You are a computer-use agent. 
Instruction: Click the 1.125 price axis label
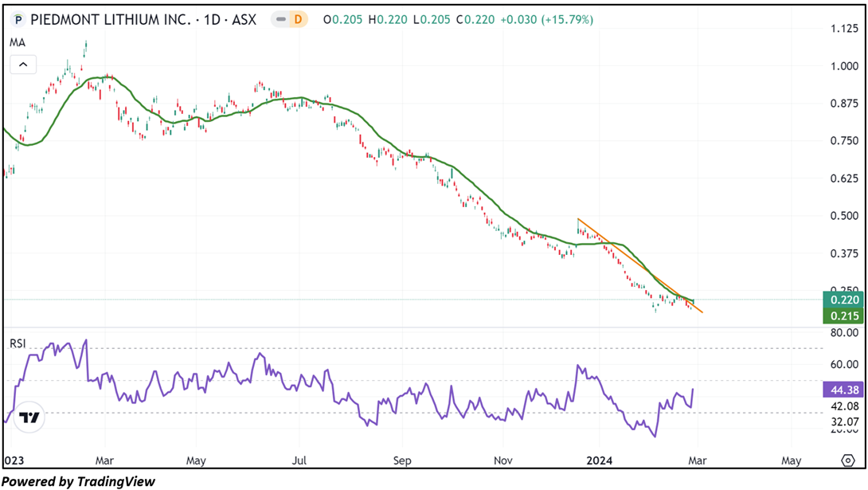tap(844, 28)
